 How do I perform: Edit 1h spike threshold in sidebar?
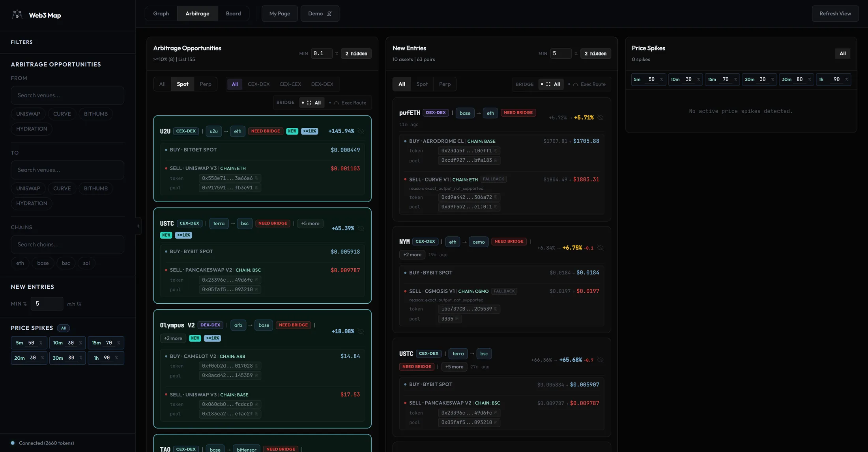pyautogui.click(x=107, y=358)
